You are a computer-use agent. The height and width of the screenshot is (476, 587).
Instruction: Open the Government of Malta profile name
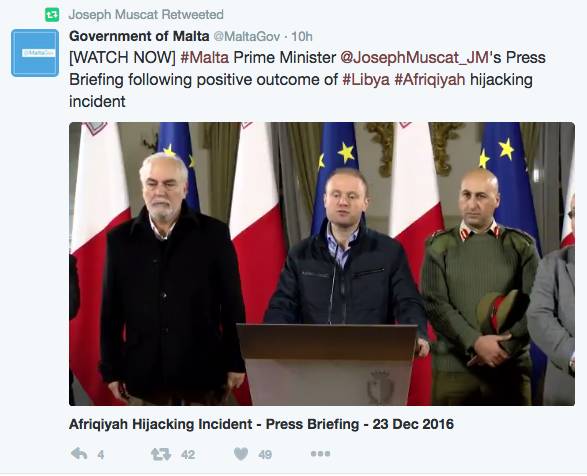pyautogui.click(x=139, y=36)
